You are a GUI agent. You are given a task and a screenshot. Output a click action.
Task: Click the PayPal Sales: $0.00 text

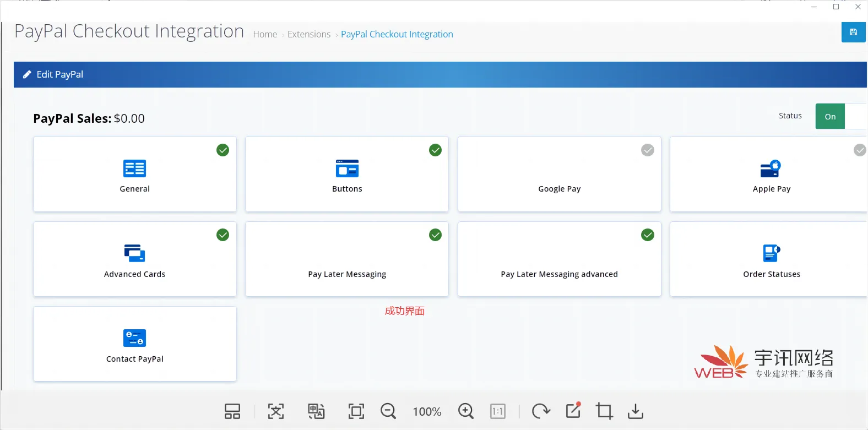89,118
